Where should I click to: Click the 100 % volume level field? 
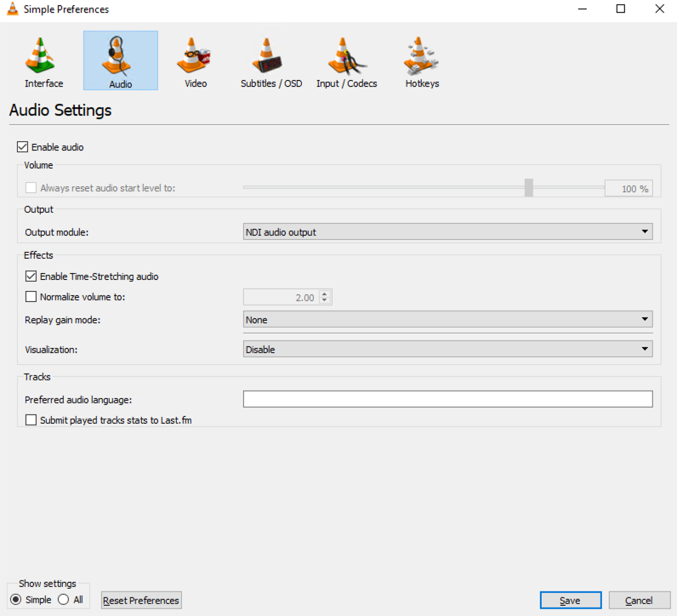[x=629, y=188]
